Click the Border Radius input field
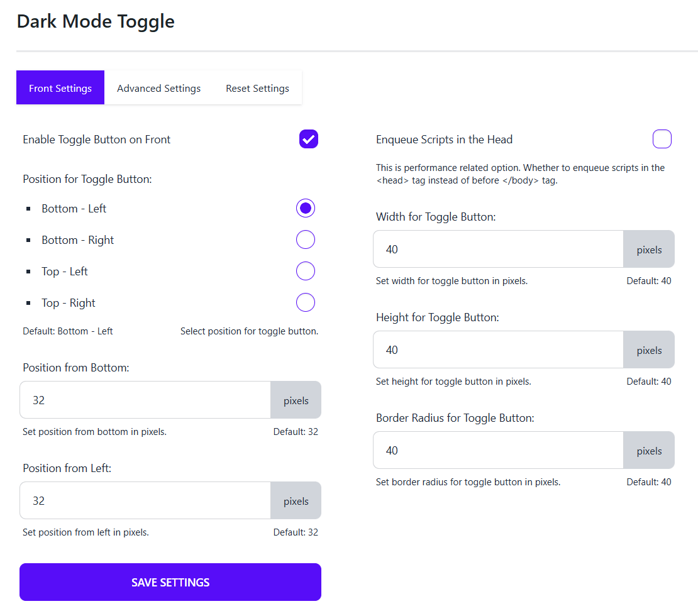Screen dimensions: 698x616 click(x=498, y=450)
